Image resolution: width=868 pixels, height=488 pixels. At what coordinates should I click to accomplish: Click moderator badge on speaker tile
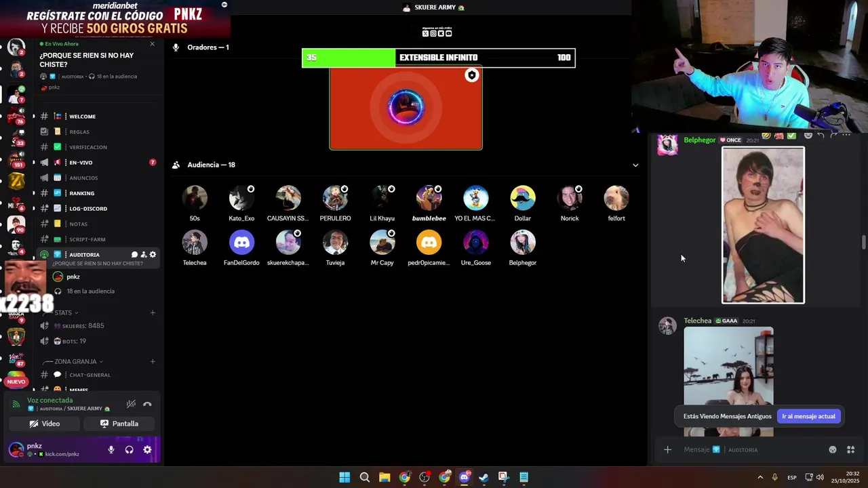click(472, 75)
